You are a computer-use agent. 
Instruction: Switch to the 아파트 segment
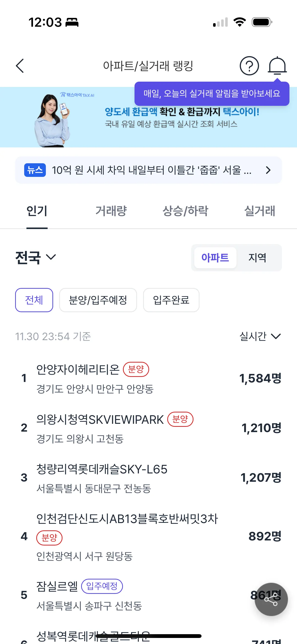tap(215, 257)
